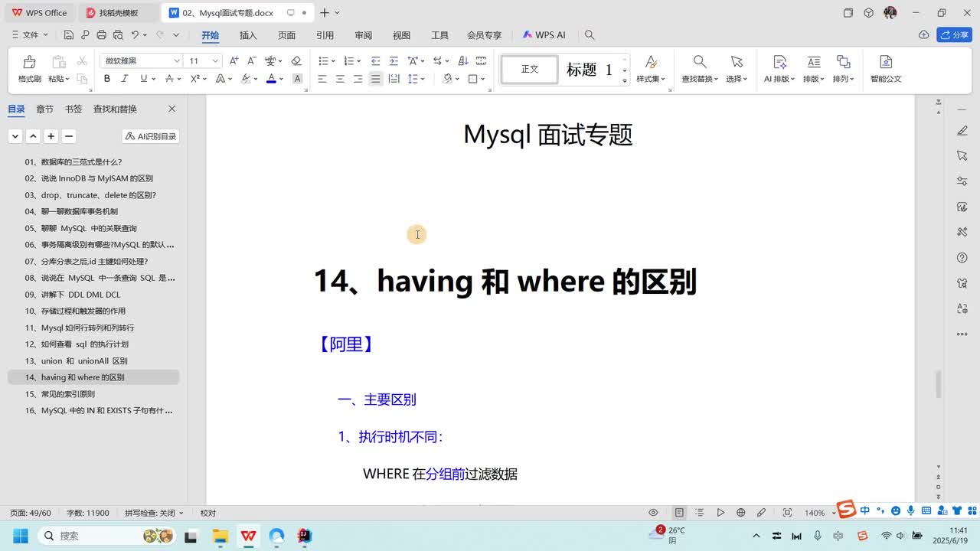This screenshot has width=980, height=551.
Task: Align text left
Action: (322, 79)
